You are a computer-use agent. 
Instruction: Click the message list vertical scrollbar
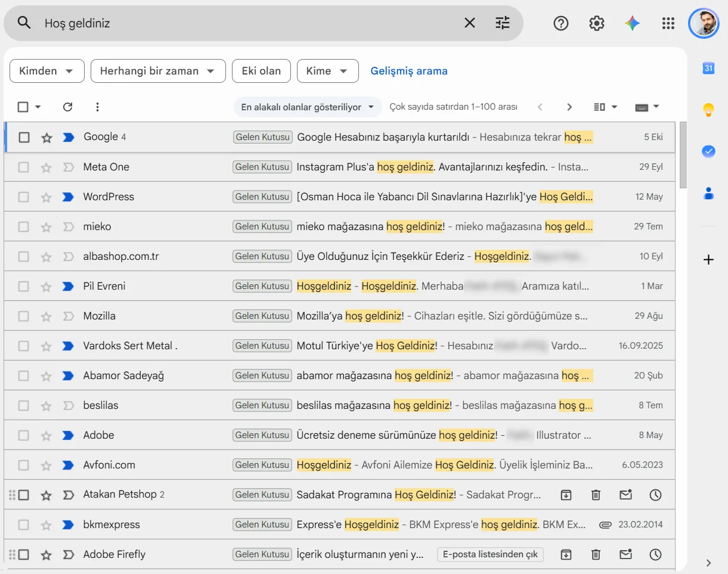pos(683,155)
